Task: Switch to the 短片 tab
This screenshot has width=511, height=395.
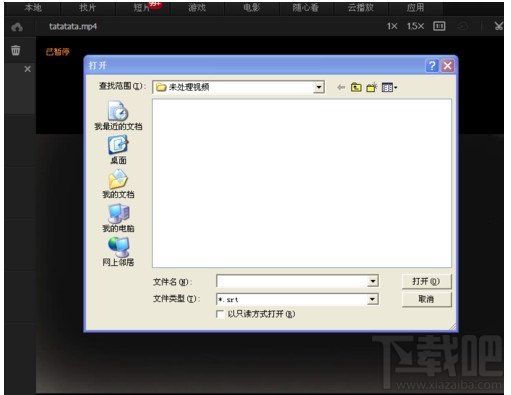Action: pos(142,8)
